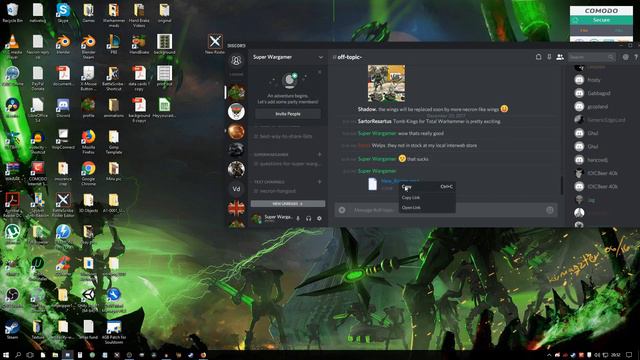Select the orange planet server icon
640x360 pixels.
pos(236,131)
